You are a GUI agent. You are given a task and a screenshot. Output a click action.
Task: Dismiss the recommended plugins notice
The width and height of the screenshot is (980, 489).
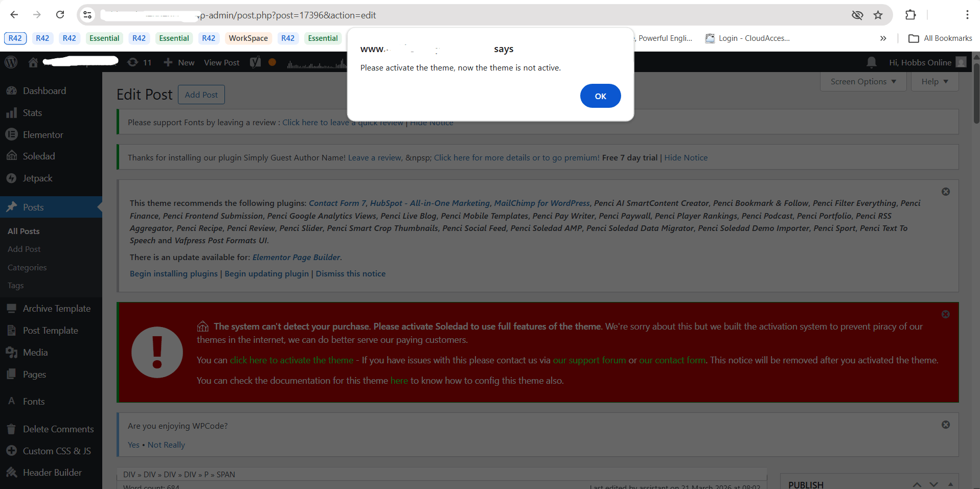pyautogui.click(x=945, y=192)
